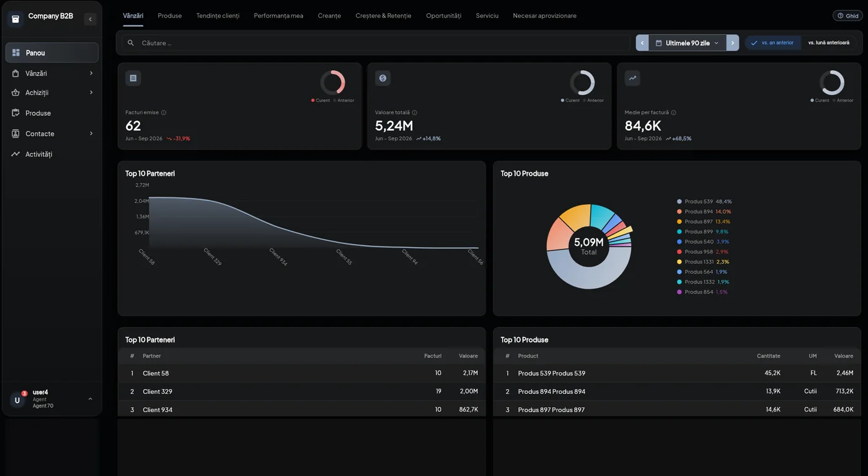868x476 pixels.
Task: Click Produs 539 legend color entry
Action: pyautogui.click(x=704, y=202)
